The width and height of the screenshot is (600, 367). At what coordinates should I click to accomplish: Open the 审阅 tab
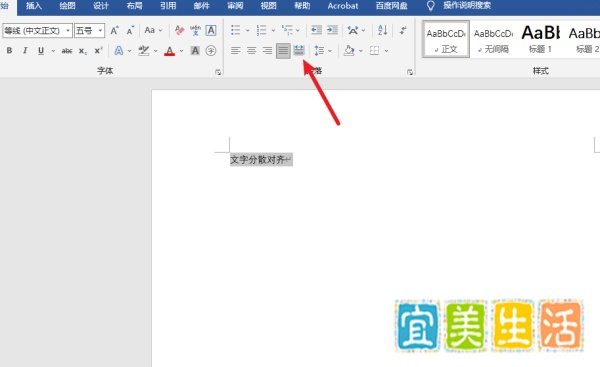(235, 6)
